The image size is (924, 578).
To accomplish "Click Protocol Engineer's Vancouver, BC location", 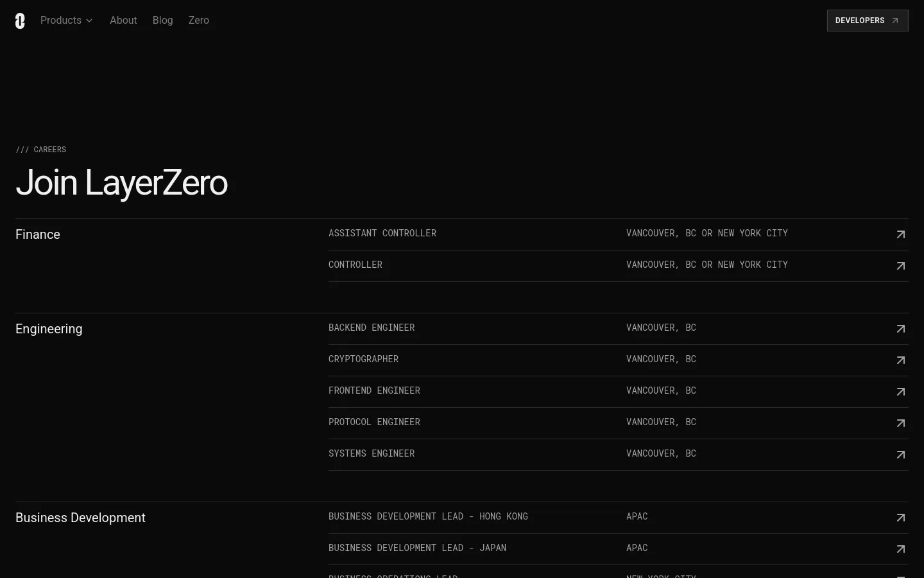I will (x=661, y=422).
